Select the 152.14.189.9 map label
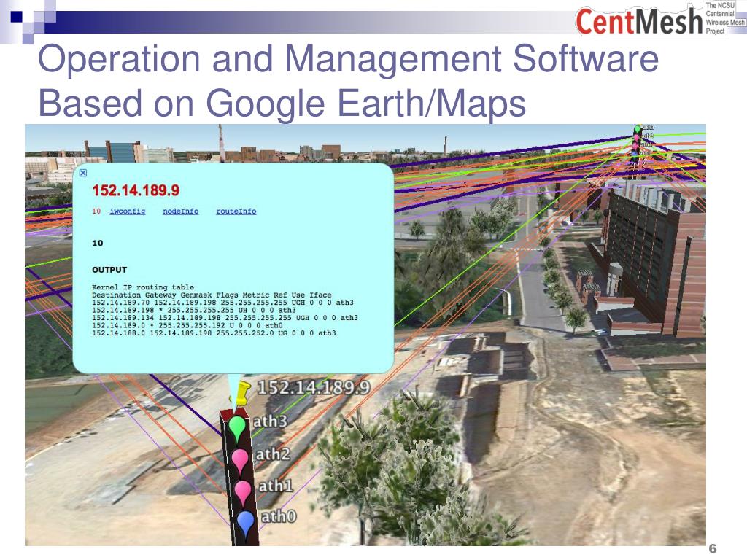The image size is (747, 560). click(x=314, y=388)
